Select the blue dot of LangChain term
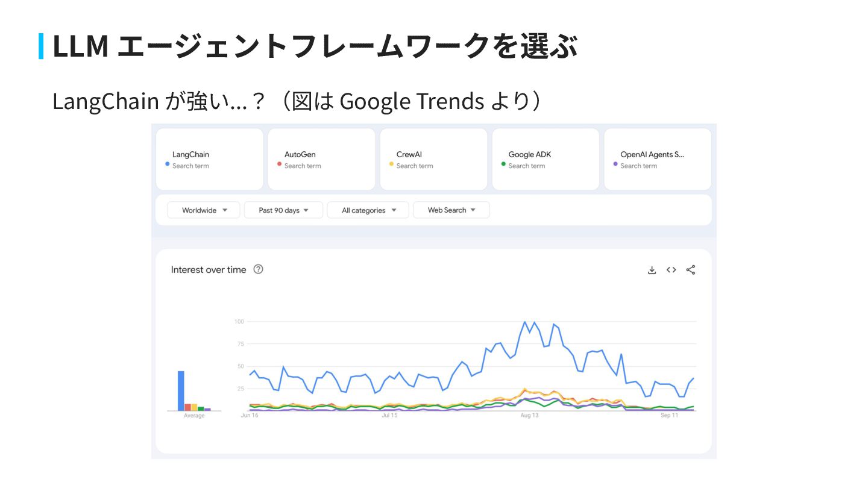This screenshot has width=868, height=488. (x=168, y=164)
